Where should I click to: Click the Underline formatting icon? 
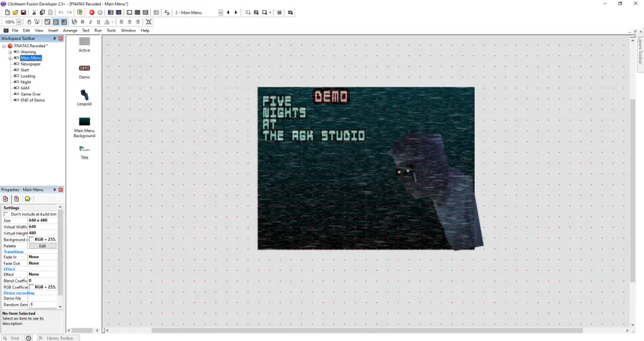coord(98,21)
